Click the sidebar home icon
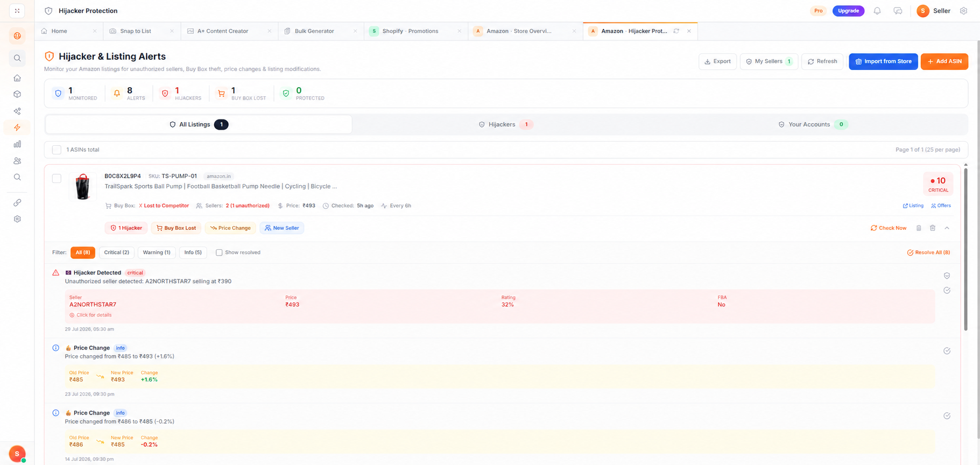Image resolution: width=980 pixels, height=465 pixels. (x=17, y=78)
